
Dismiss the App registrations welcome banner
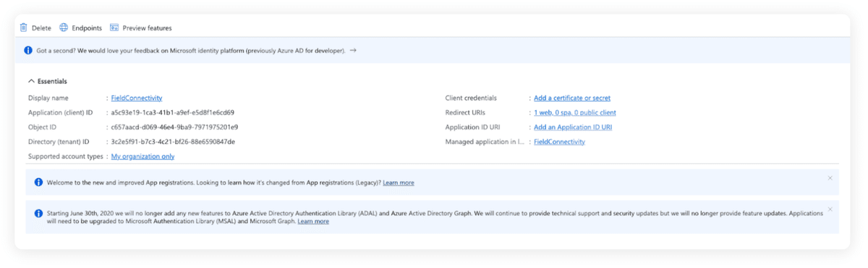pyautogui.click(x=830, y=178)
